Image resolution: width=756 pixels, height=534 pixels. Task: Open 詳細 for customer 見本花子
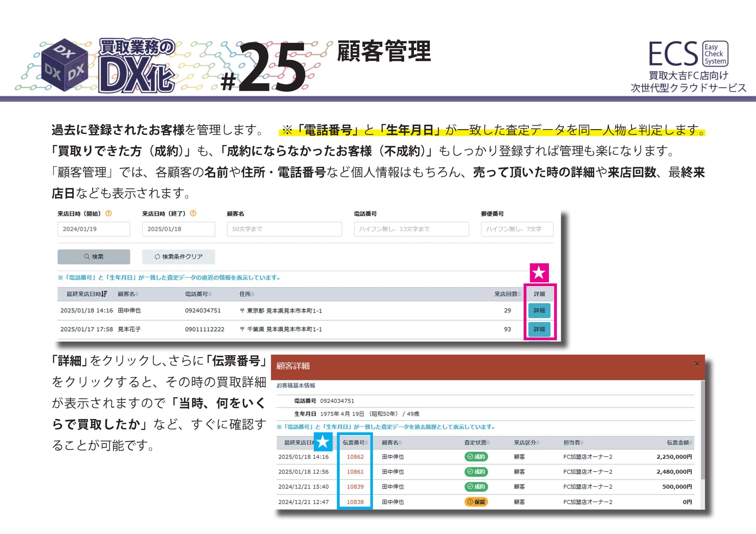[x=539, y=329]
